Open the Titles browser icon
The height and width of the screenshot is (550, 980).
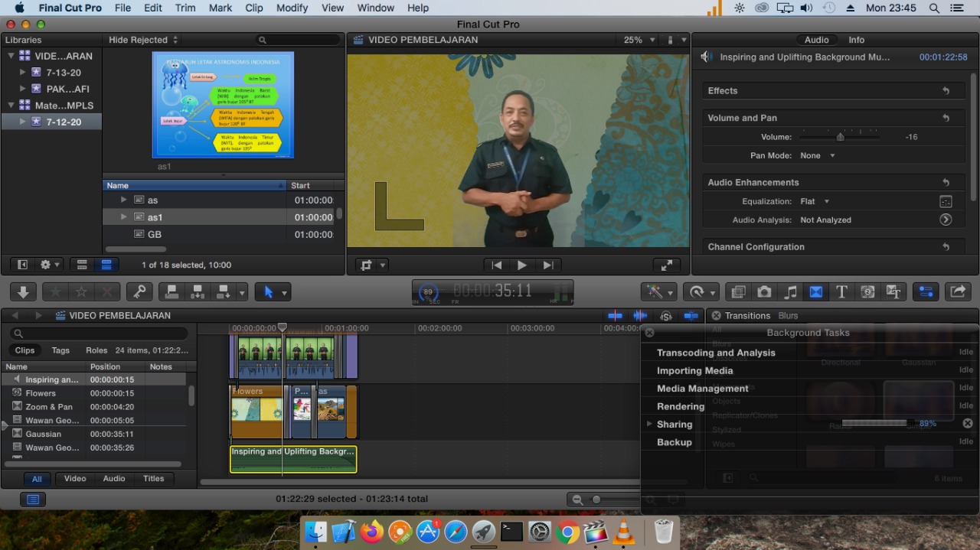(841, 291)
